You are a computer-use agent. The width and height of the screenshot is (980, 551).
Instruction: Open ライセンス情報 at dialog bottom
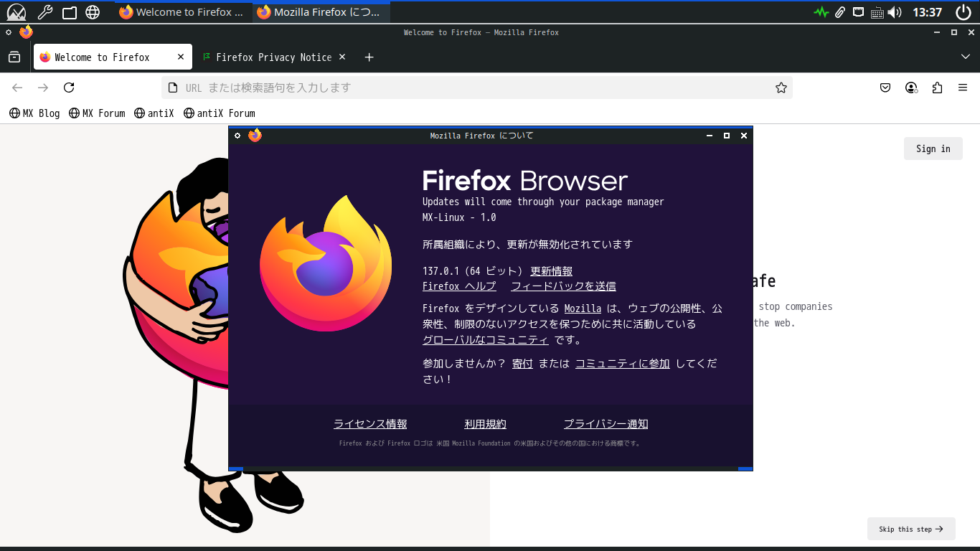tap(370, 424)
